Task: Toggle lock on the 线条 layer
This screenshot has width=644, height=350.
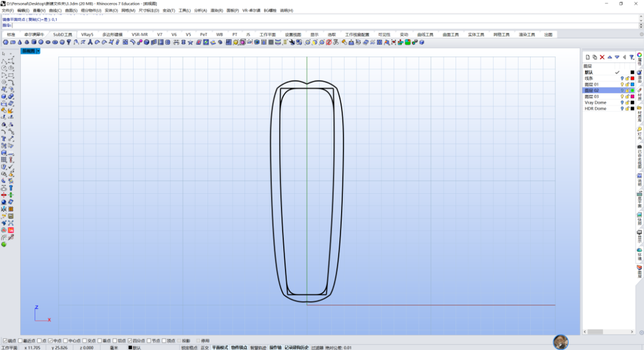Action: [627, 79]
